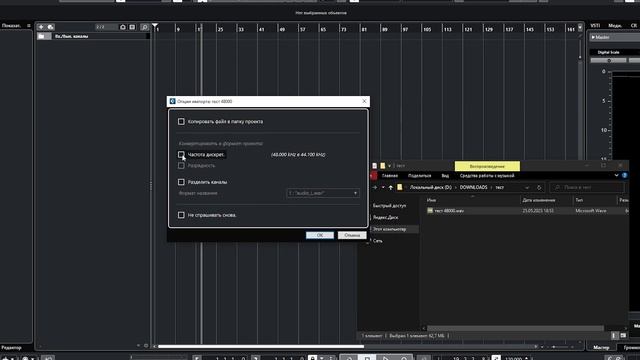The image size is (640, 360).
Task: Open the Мастер tab at bottom right
Action: click(x=601, y=347)
